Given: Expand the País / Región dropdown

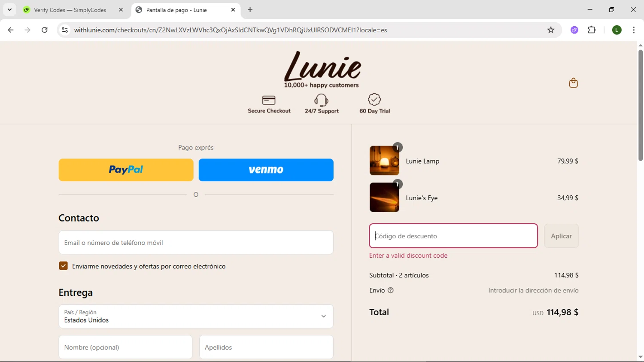Looking at the screenshot, I should [196, 316].
